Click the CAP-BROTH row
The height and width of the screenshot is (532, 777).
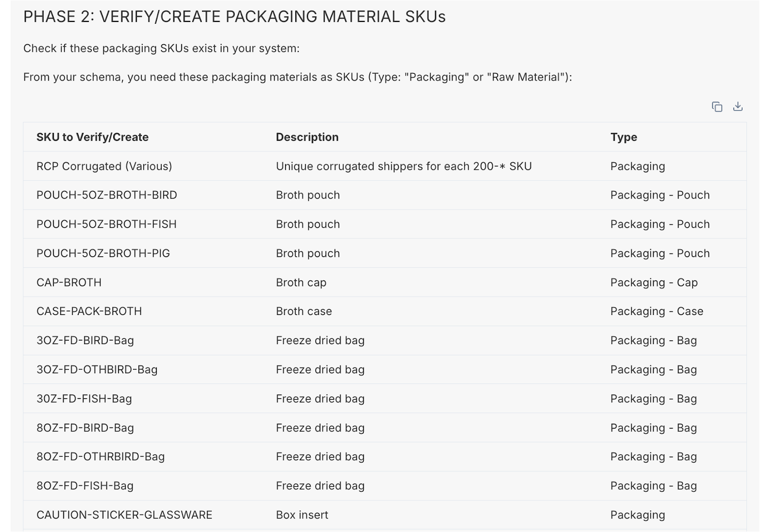click(x=69, y=282)
